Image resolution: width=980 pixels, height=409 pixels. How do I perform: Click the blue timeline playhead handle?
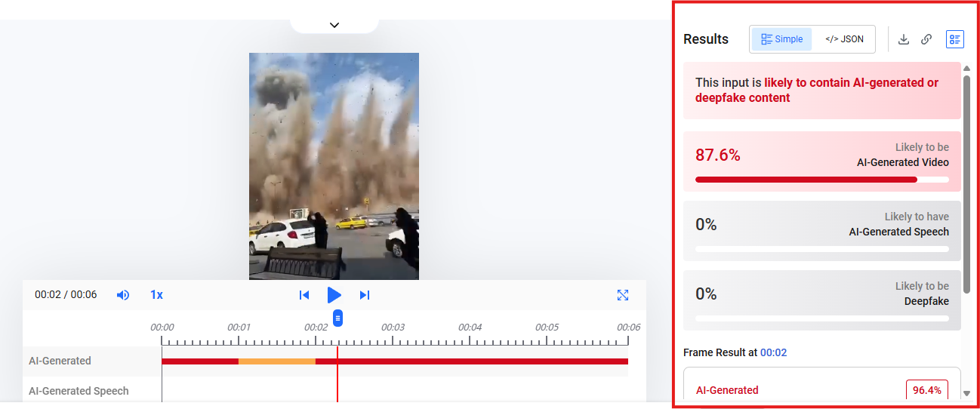pos(337,318)
